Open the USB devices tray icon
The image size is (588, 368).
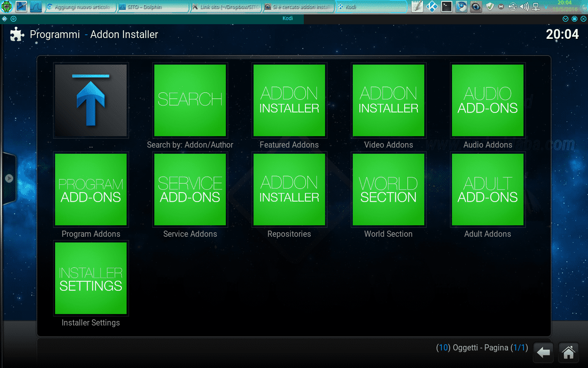coord(512,7)
